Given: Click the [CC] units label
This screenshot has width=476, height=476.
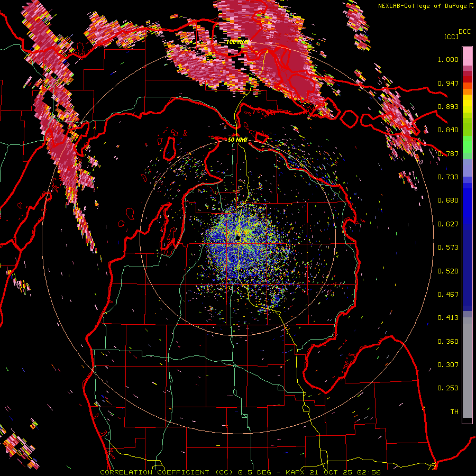Looking at the screenshot, I should 452,36.
